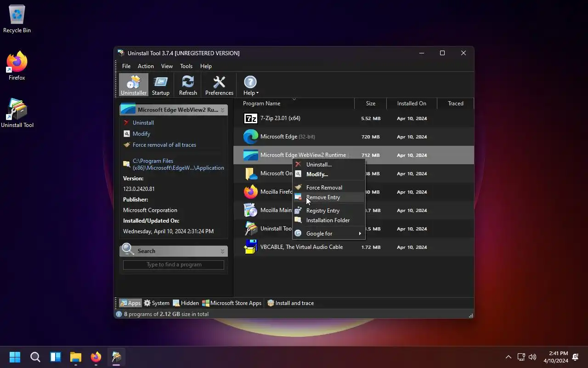This screenshot has height=368, width=588.
Task: Click the Registry Entry icon in context menu
Action: 298,210
